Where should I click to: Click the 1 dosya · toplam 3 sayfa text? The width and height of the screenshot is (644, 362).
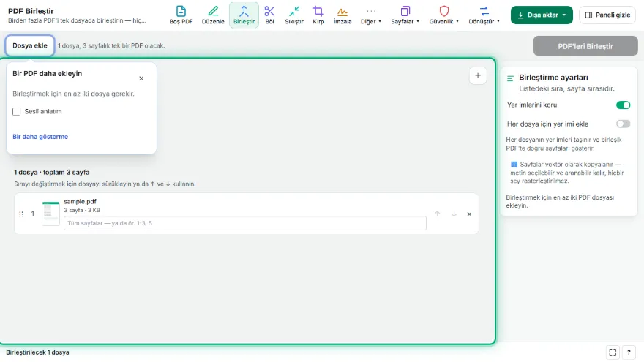(52, 173)
